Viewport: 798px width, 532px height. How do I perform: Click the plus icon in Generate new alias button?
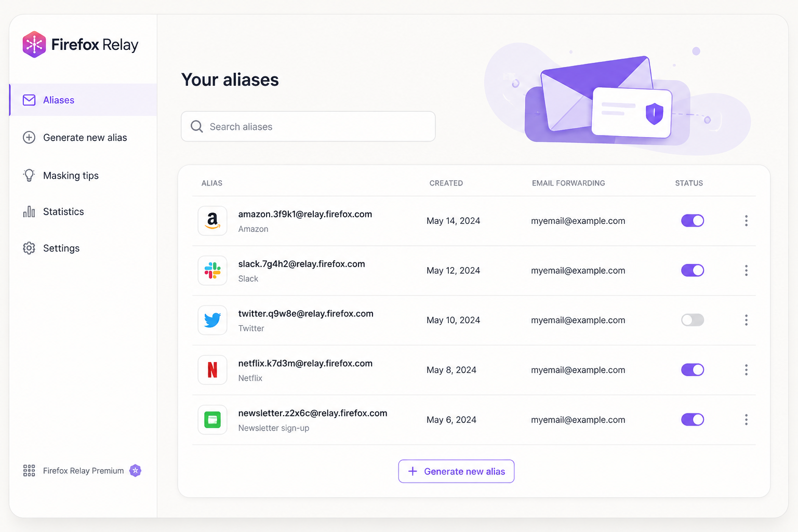coord(413,471)
